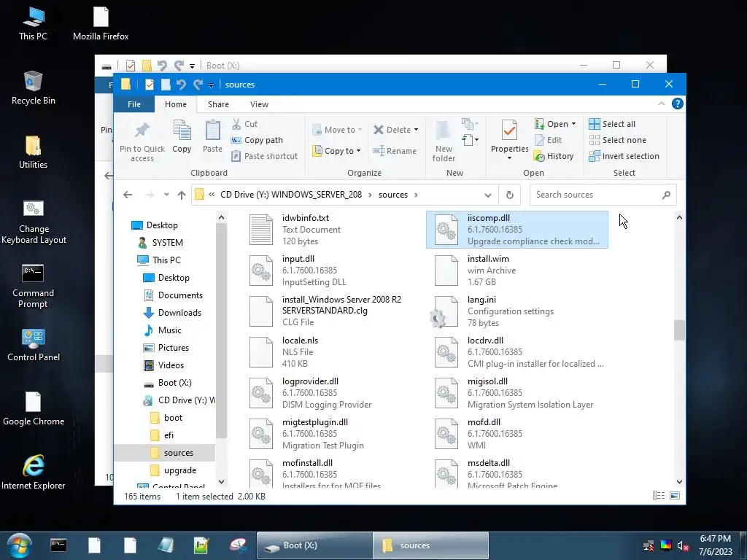This screenshot has width=747, height=560.
Task: Switch to large icons view in status bar
Action: point(675,496)
